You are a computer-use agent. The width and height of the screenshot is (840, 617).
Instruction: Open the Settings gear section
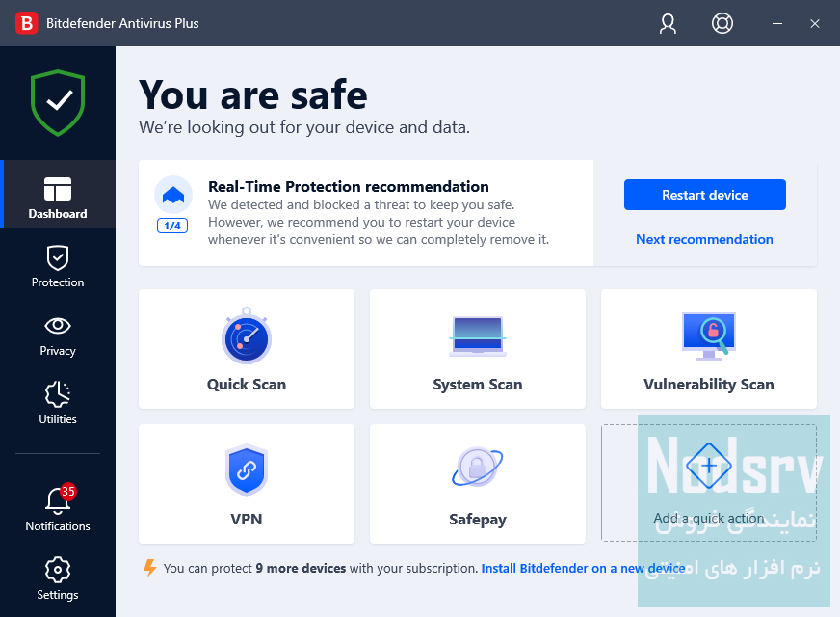58,578
